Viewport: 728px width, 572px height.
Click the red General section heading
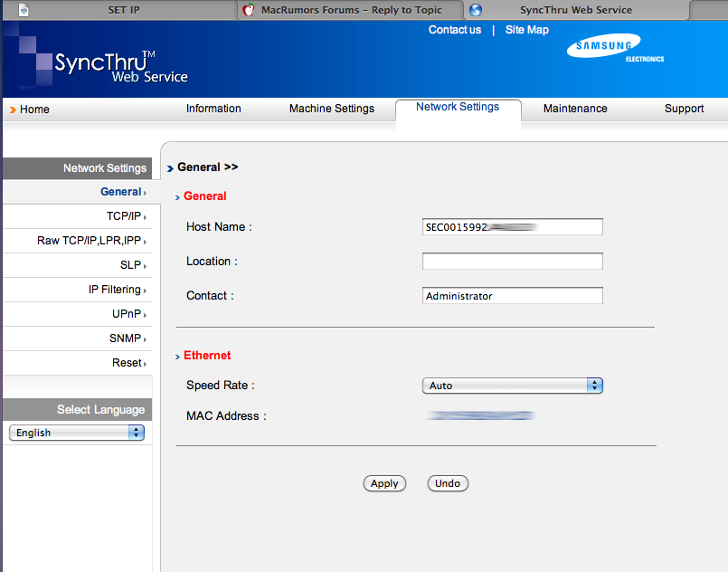pos(204,196)
